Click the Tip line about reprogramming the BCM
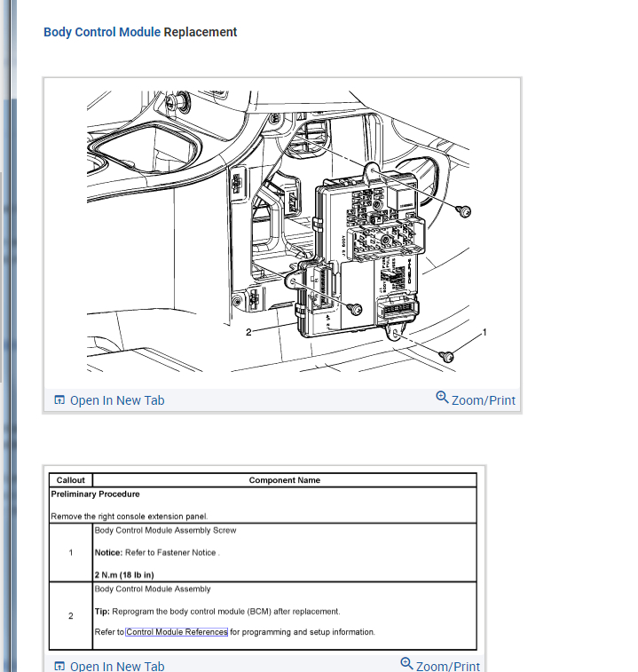The image size is (638, 672). click(x=217, y=611)
